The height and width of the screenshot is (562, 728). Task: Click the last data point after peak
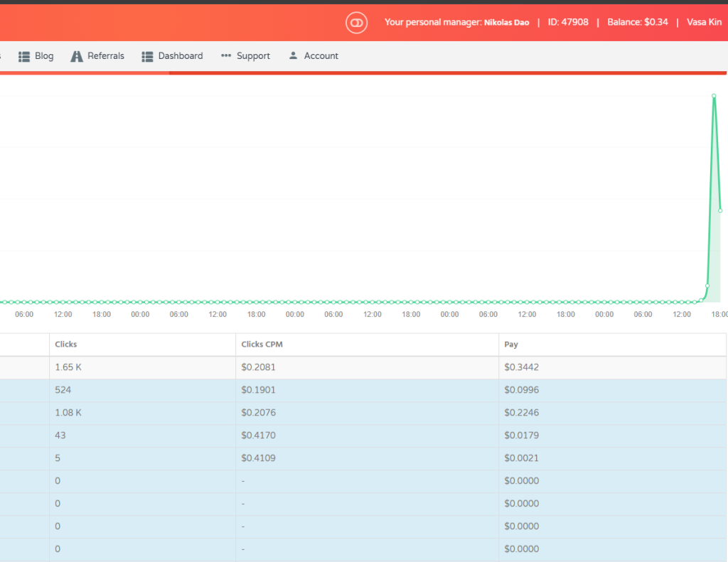coord(720,211)
